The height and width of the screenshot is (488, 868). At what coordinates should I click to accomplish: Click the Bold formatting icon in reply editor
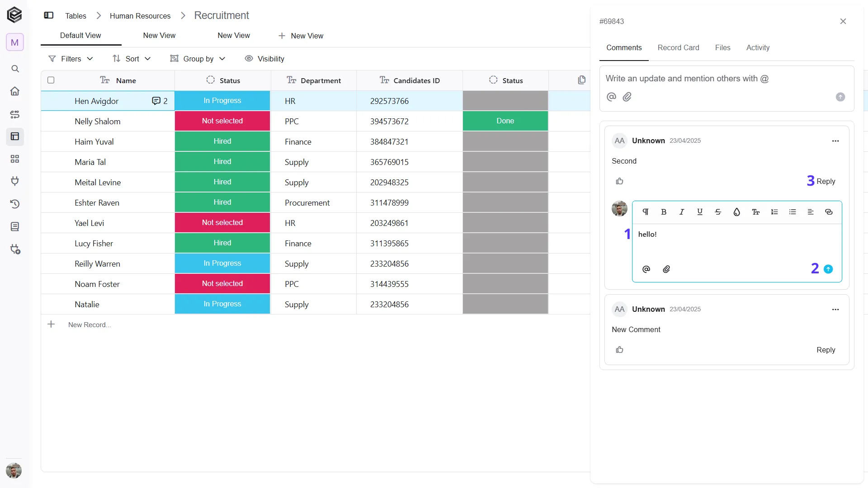tap(664, 212)
